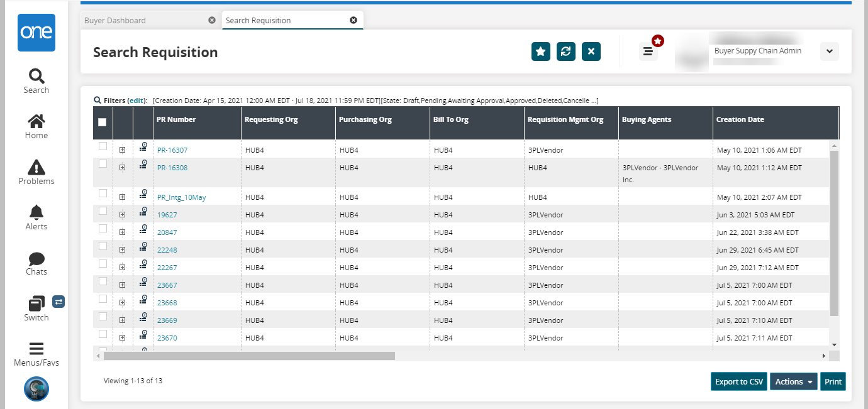Open Alerts bell icon

pos(36,212)
